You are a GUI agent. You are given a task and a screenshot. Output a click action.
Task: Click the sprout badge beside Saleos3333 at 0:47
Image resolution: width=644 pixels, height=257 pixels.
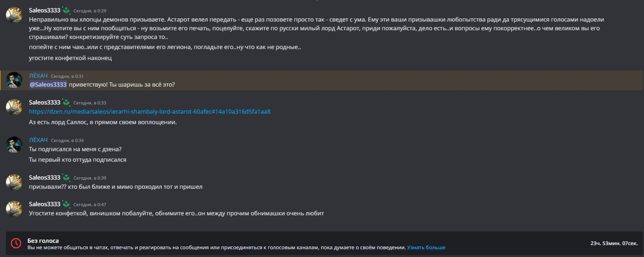click(66, 204)
